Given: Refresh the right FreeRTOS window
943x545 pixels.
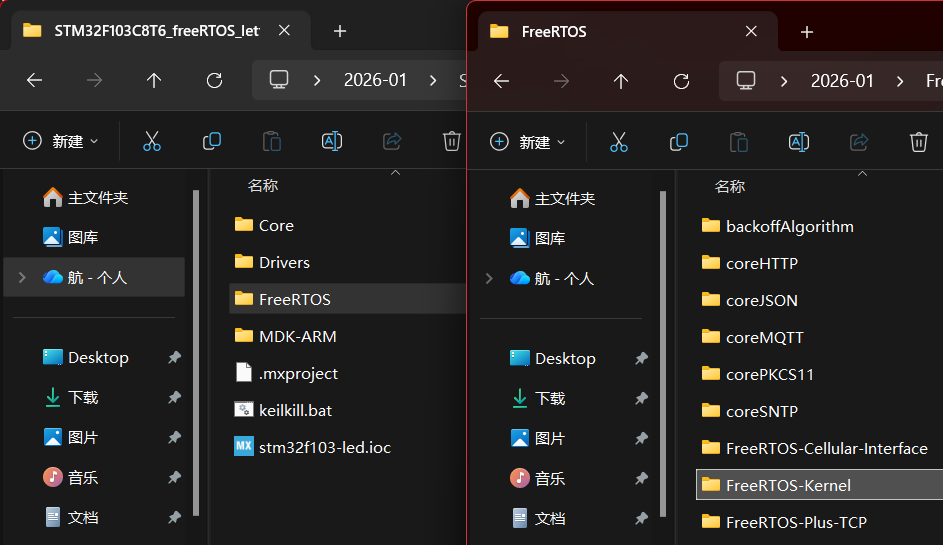Looking at the screenshot, I should tap(681, 81).
